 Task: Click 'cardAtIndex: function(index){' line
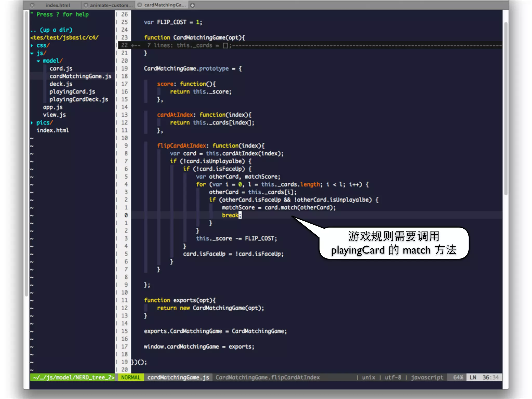[204, 115]
